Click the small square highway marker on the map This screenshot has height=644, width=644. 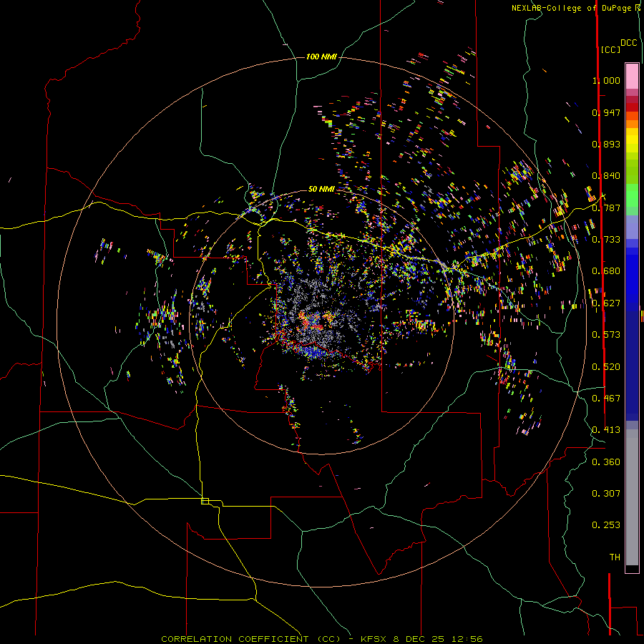(x=205, y=501)
